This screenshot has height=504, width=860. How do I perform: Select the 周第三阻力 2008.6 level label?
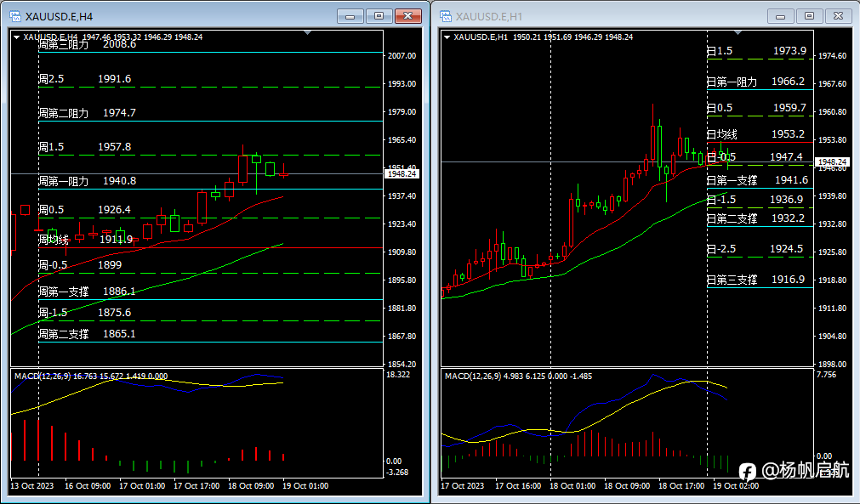pos(88,44)
